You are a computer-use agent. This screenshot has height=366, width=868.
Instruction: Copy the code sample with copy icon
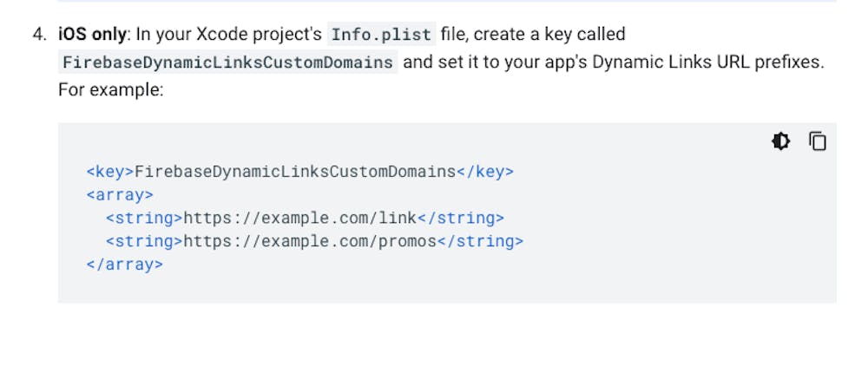tap(818, 141)
